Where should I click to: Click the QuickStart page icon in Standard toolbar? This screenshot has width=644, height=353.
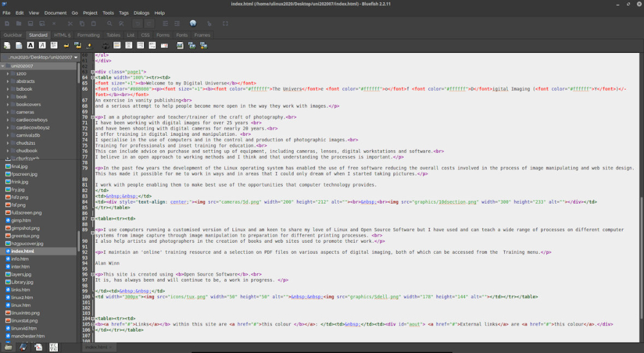coord(7,45)
